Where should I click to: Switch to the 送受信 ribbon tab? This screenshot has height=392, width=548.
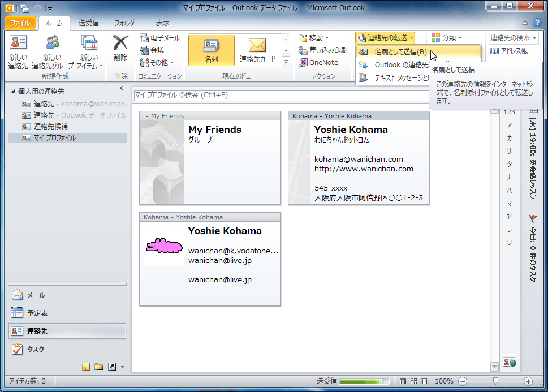[88, 23]
